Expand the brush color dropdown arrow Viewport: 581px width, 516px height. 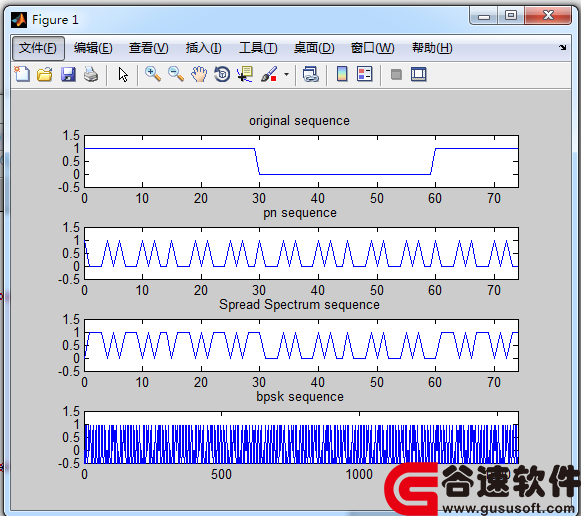point(286,74)
